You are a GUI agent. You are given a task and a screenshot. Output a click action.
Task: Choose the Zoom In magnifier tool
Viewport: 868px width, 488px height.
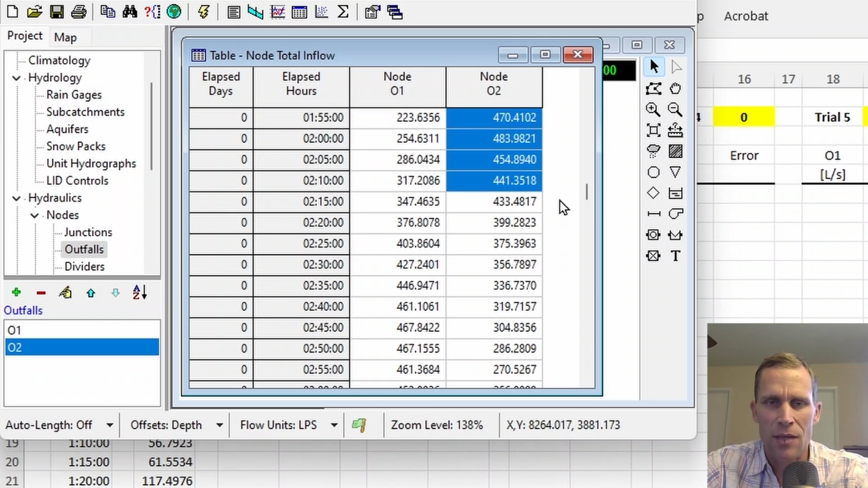pos(653,109)
